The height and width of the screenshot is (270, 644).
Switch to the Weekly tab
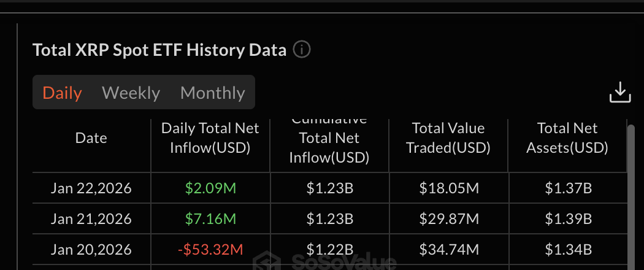coord(131,93)
